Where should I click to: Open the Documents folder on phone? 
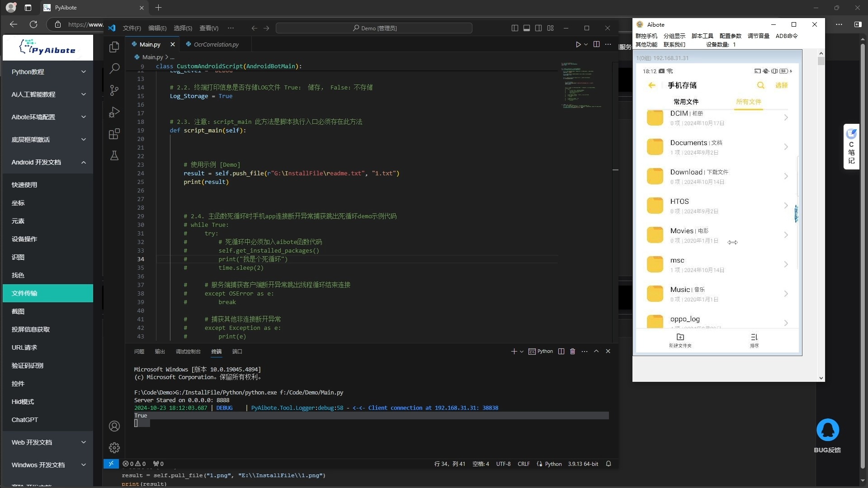click(718, 147)
